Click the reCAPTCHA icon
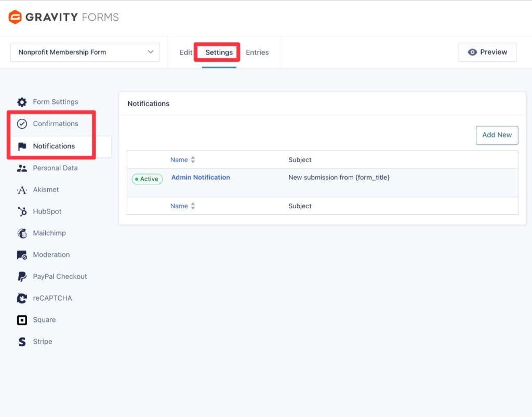The image size is (532, 417). 22,299
